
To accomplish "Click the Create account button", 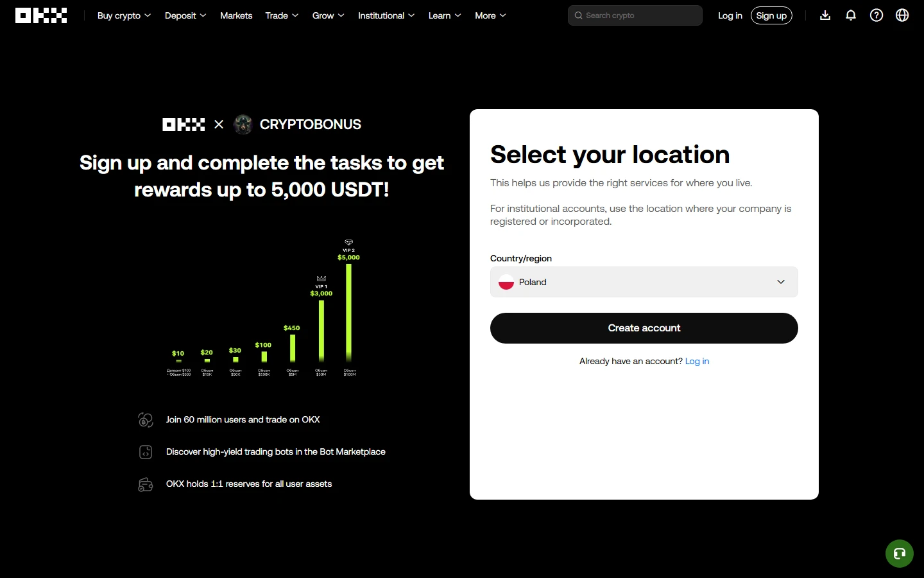I will 644,328.
